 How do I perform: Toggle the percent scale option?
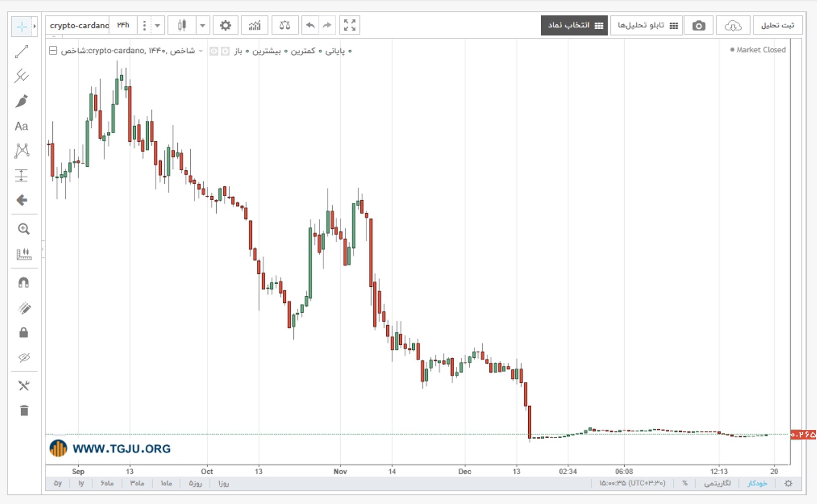(x=685, y=483)
